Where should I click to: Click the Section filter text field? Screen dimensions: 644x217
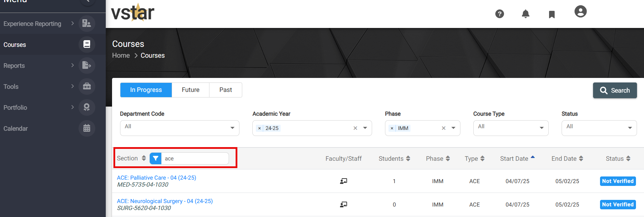click(195, 158)
